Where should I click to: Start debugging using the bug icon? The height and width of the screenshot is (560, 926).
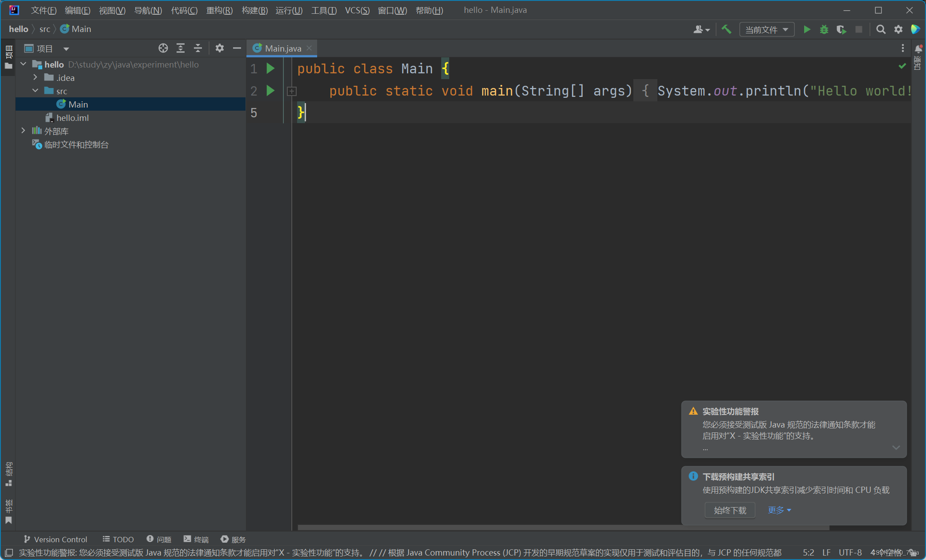[x=824, y=29]
